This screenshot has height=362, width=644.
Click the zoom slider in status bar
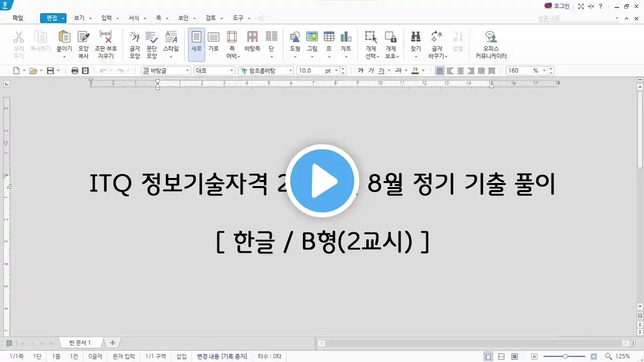click(x=565, y=356)
